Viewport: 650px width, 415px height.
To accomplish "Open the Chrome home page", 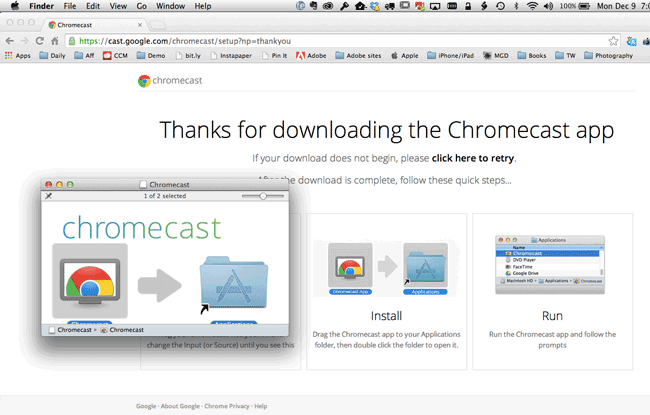I will coord(55,41).
